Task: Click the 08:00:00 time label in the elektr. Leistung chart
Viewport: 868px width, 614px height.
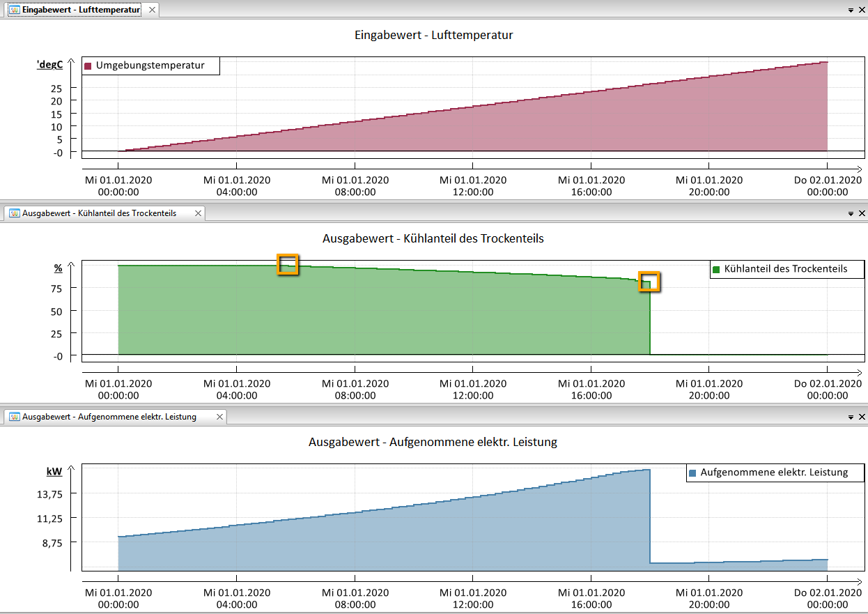Action: click(x=355, y=605)
